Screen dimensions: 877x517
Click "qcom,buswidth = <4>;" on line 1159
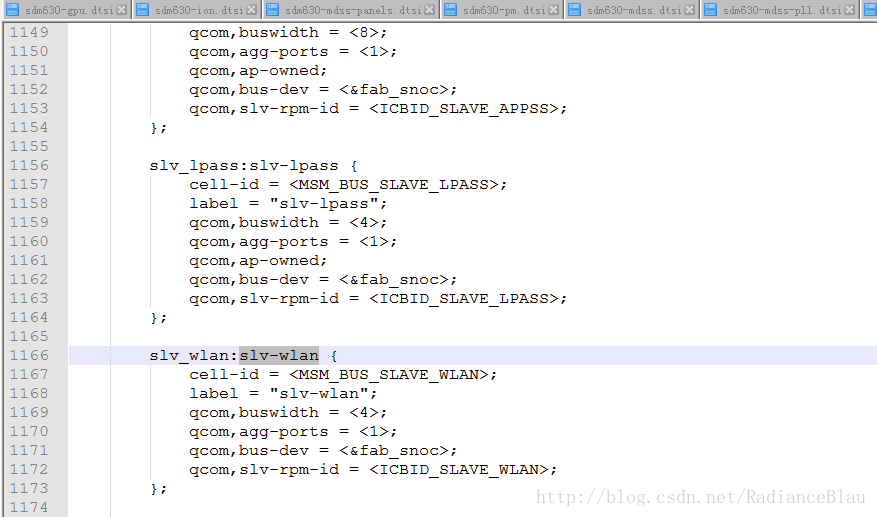(287, 223)
